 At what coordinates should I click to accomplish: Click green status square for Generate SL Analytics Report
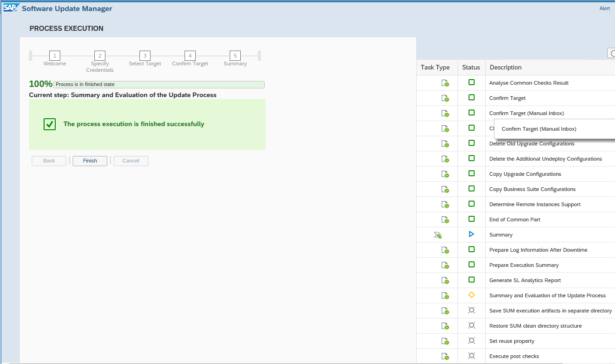point(471,280)
